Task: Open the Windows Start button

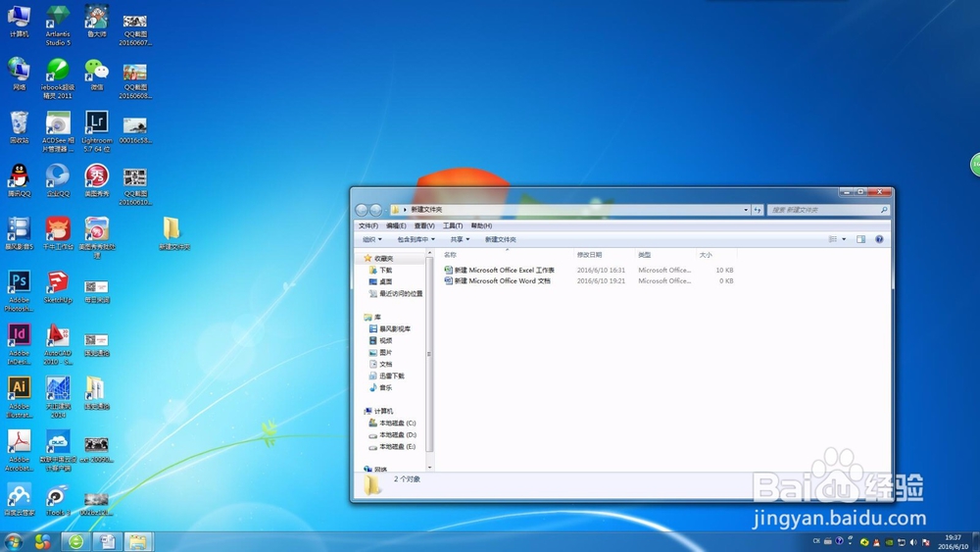Action: click(x=13, y=541)
